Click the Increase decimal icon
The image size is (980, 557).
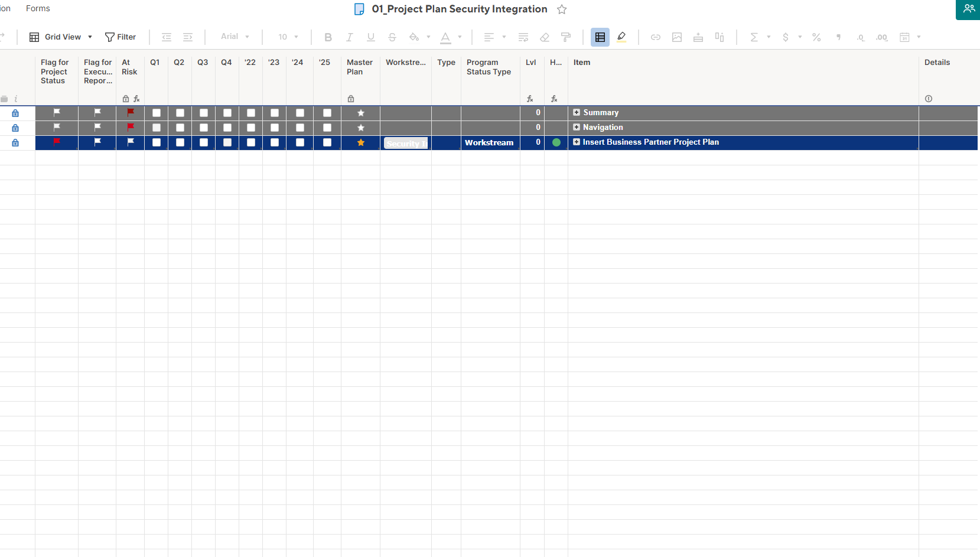coord(881,37)
